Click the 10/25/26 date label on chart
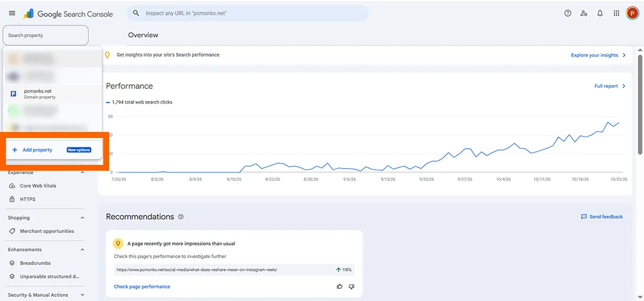644x301 pixels. click(618, 179)
